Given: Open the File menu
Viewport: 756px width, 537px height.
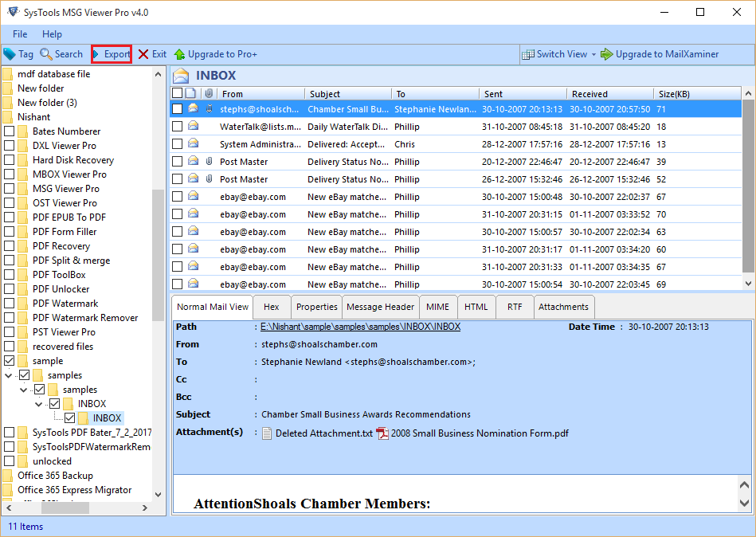Looking at the screenshot, I should coord(19,34).
